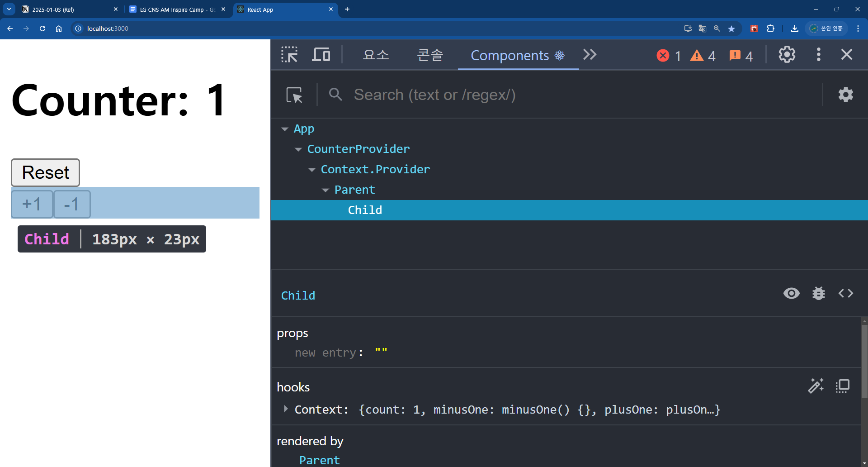Open the error count indicator showing 1
868x467 pixels.
[x=669, y=56]
